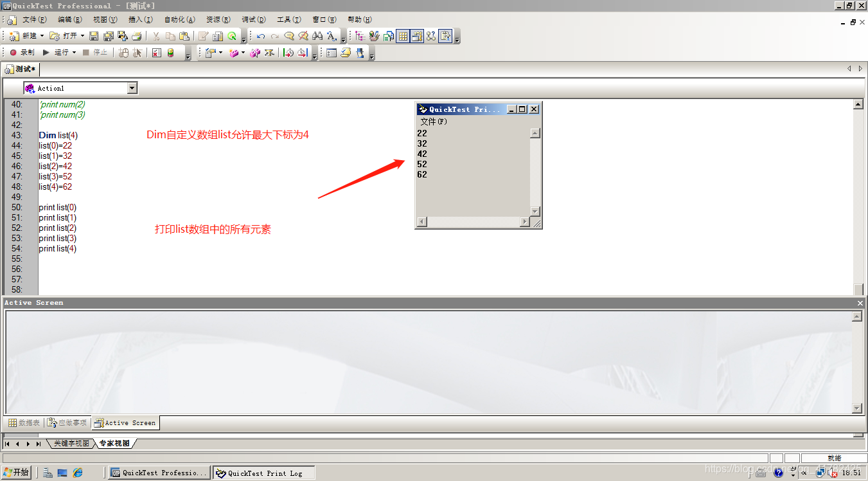
Task: Open the 调试(D) menu
Action: [254, 20]
